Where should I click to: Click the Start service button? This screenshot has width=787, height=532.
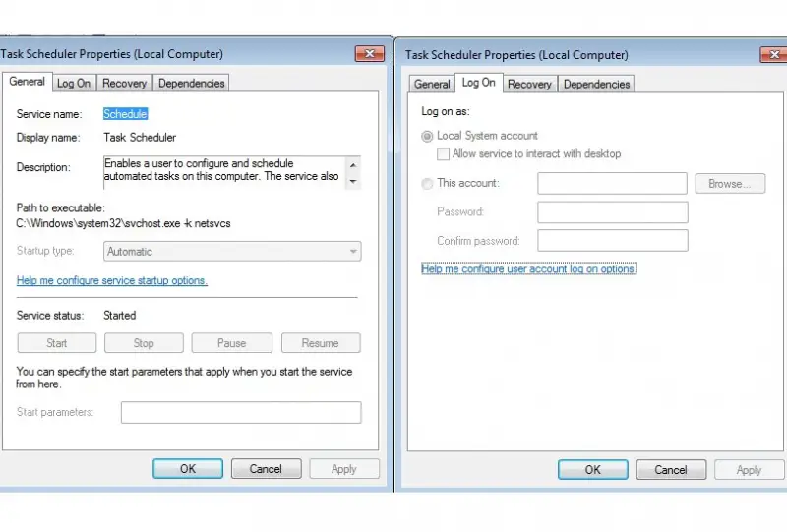click(57, 343)
